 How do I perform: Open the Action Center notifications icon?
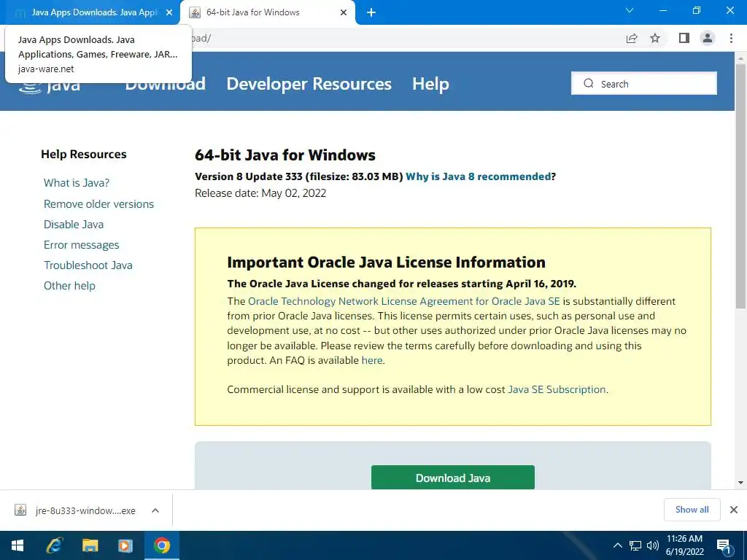pyautogui.click(x=723, y=546)
